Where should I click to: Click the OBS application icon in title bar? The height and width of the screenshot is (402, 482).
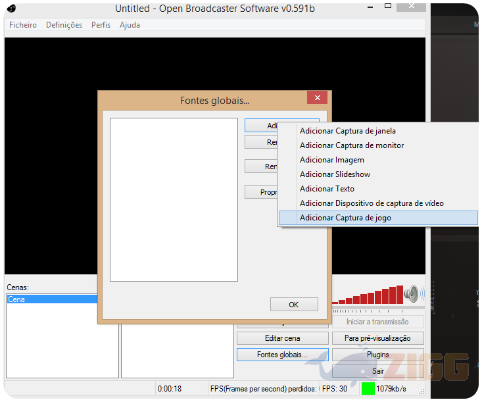coord(12,8)
